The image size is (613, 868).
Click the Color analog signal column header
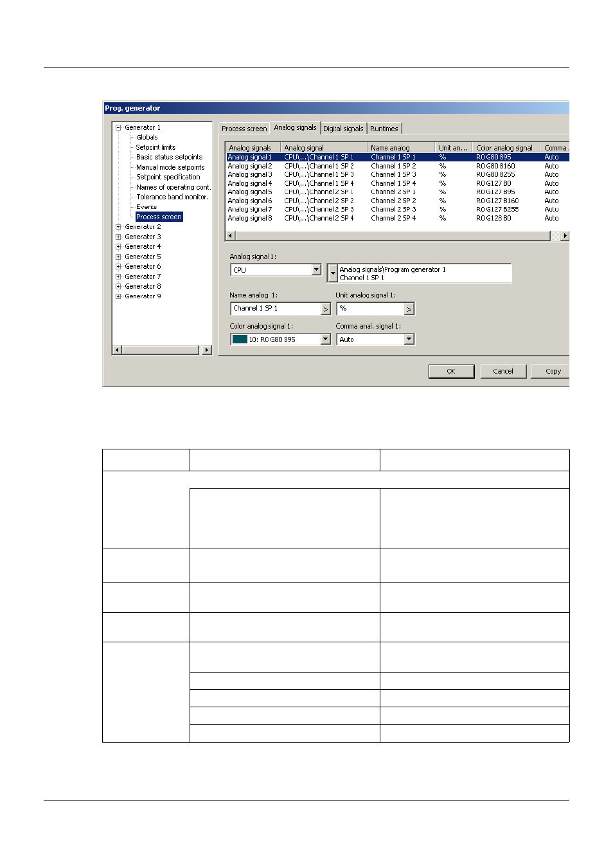506,148
